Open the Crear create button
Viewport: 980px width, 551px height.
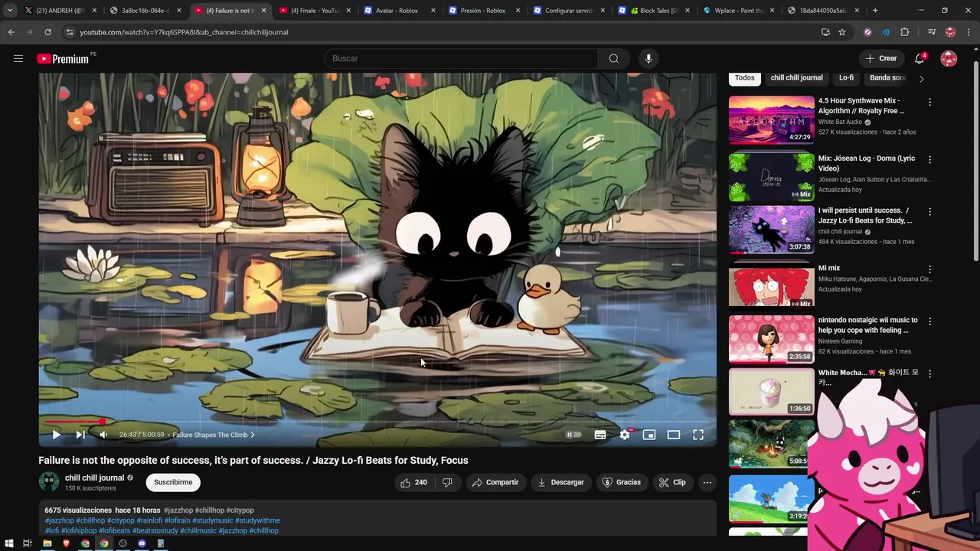point(880,58)
